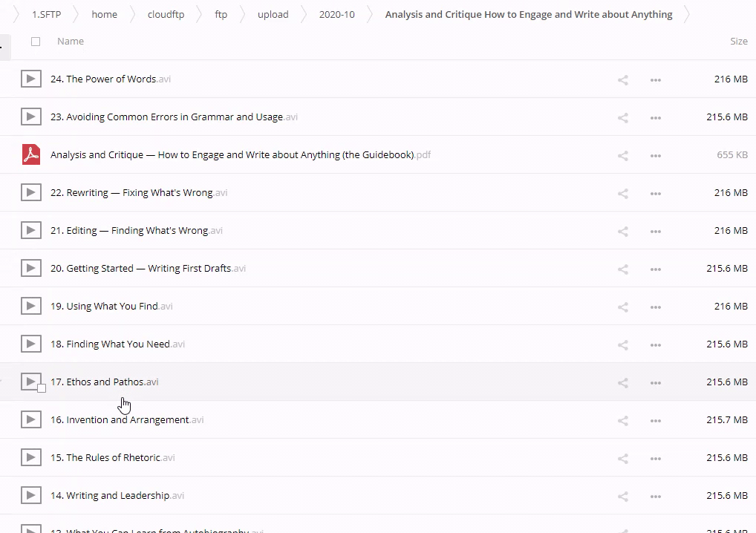This screenshot has width=756, height=533.
Task: Play video icon for 22. Rewriting
Action: (x=30, y=193)
